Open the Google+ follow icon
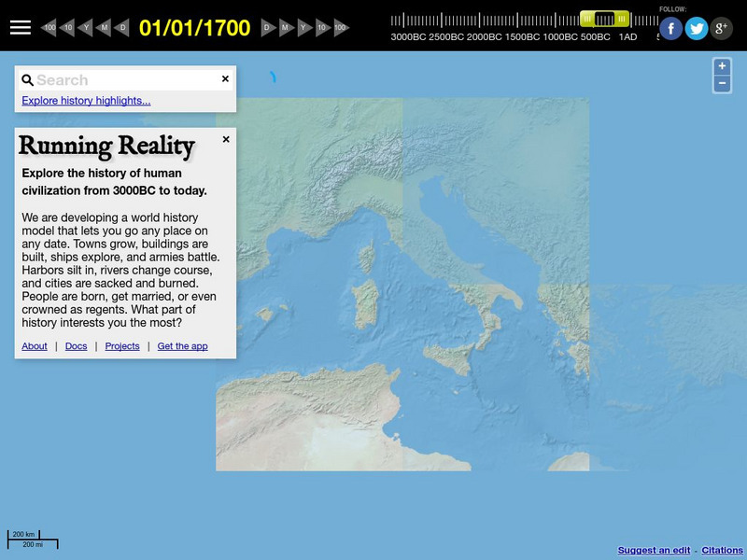The width and height of the screenshot is (747, 560). 723,29
